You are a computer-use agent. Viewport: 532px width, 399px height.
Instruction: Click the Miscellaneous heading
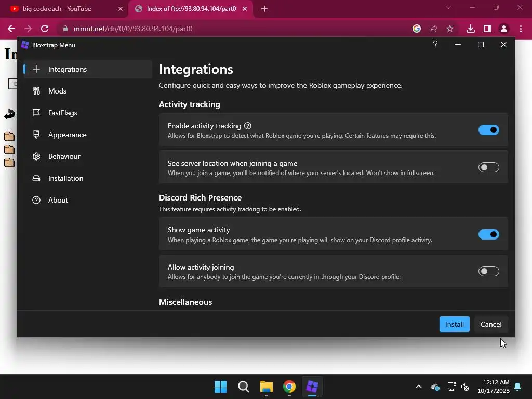click(x=185, y=302)
